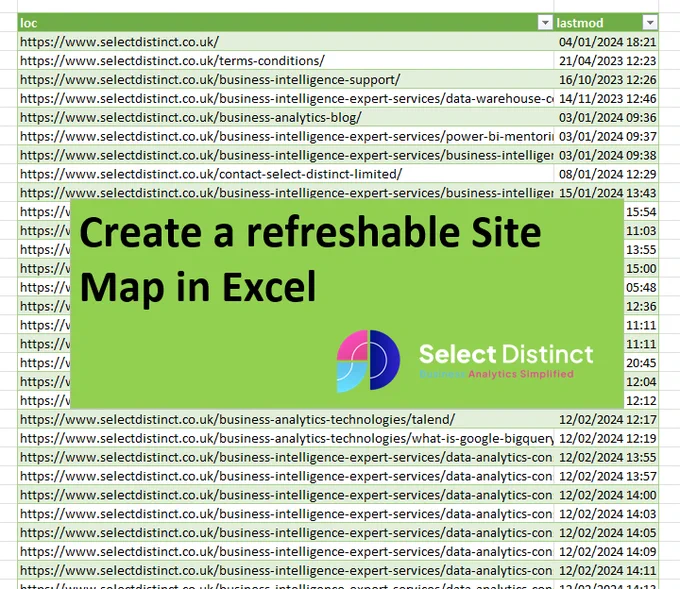Select the time cell showing 15:54

tap(641, 212)
